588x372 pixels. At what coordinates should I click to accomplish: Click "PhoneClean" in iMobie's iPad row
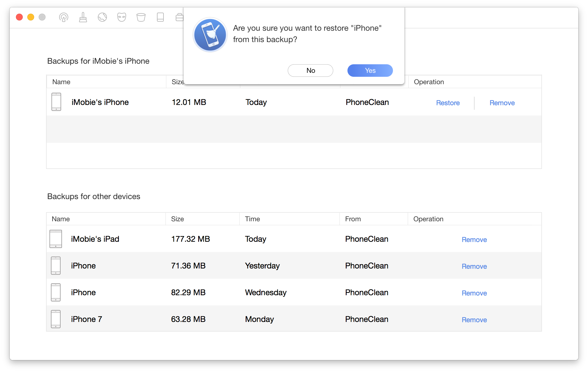coord(367,239)
